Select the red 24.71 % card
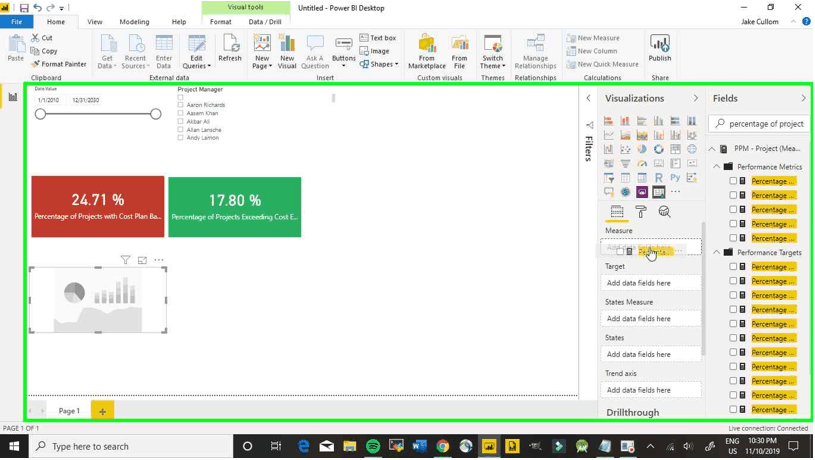Image resolution: width=815 pixels, height=460 pixels. tap(98, 207)
